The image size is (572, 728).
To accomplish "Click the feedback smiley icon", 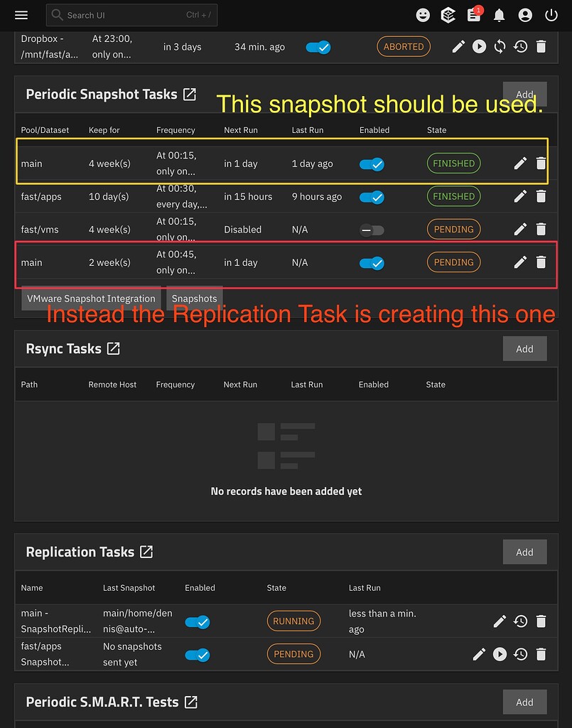I will [x=423, y=14].
